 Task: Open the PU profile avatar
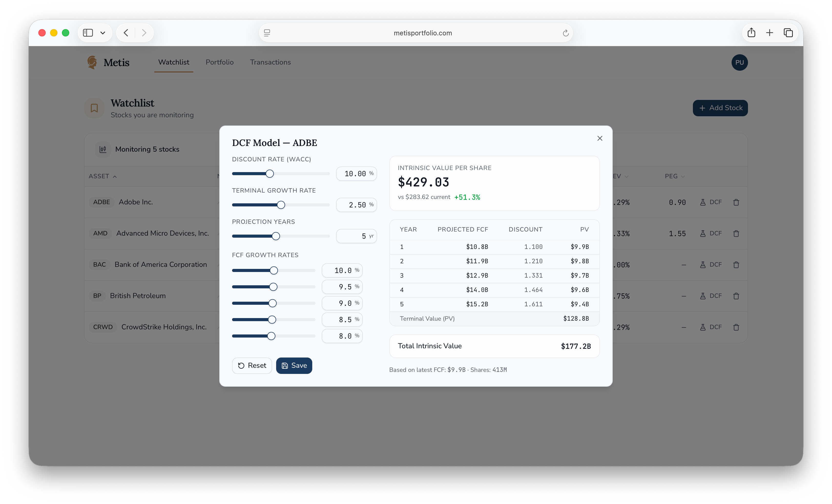[x=740, y=62]
